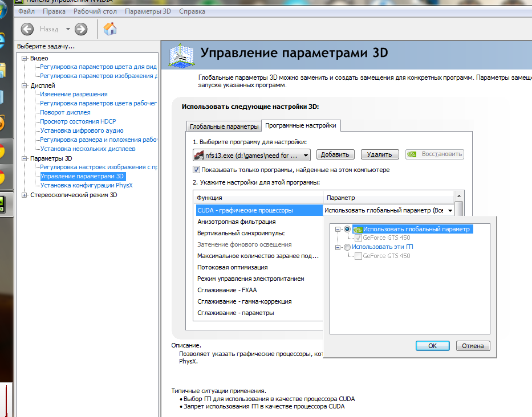Click the Удалить button
This screenshot has width=532, height=417.
click(379, 154)
